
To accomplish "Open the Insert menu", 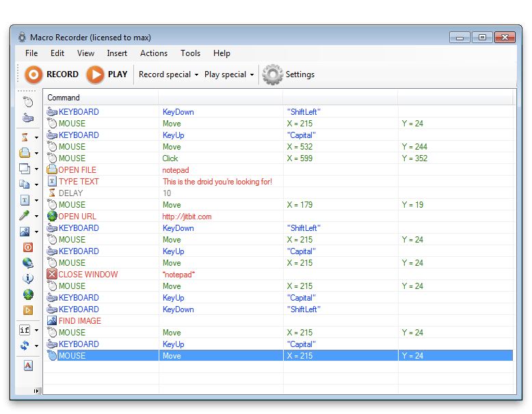I will (x=117, y=53).
